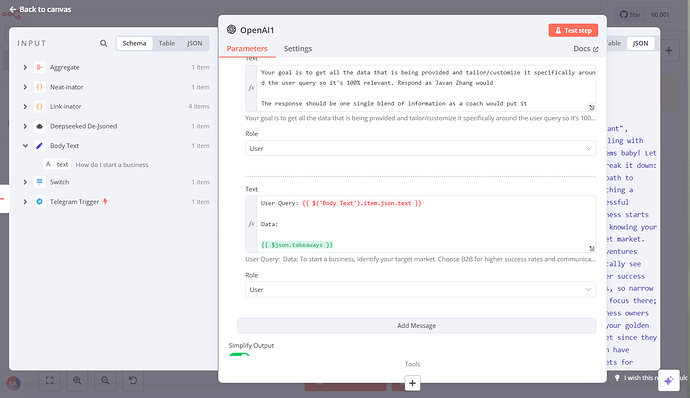Click the text type A icon
The height and width of the screenshot is (398, 690).
pyautogui.click(x=48, y=164)
